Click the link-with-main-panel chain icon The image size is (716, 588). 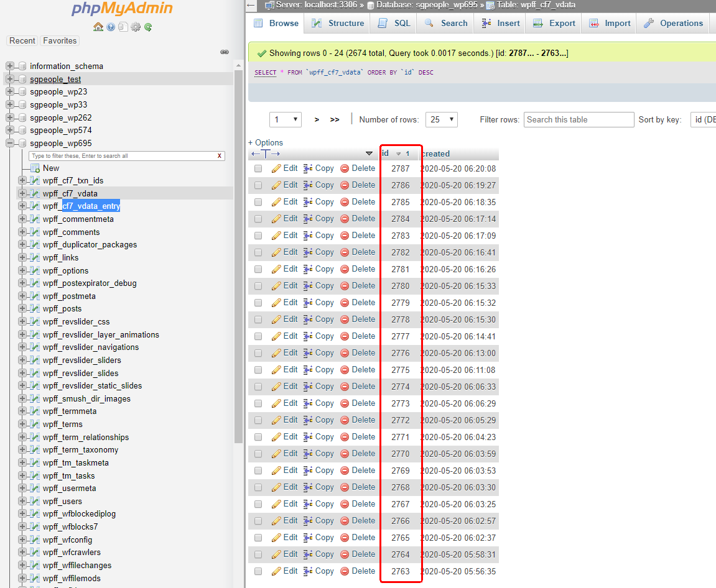point(225,52)
